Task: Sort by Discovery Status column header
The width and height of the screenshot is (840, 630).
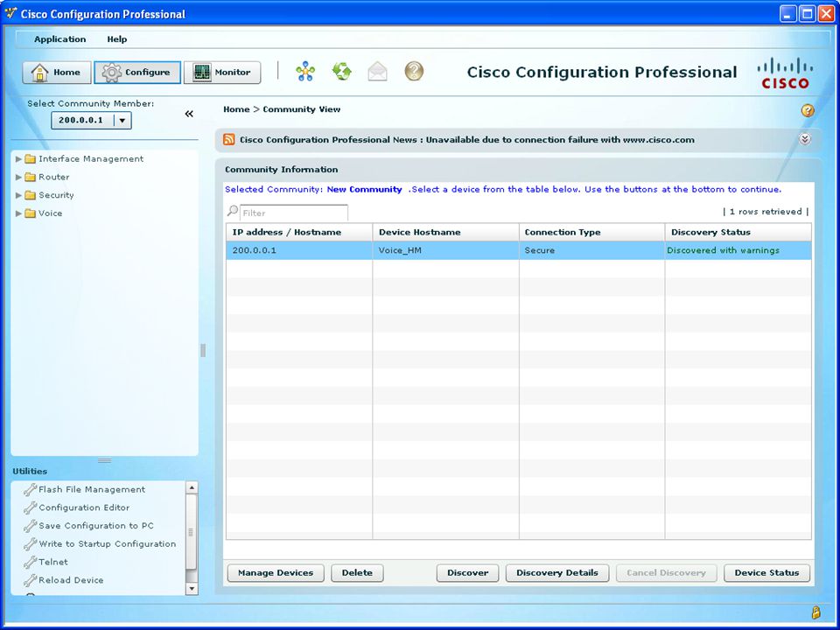Action: click(738, 232)
